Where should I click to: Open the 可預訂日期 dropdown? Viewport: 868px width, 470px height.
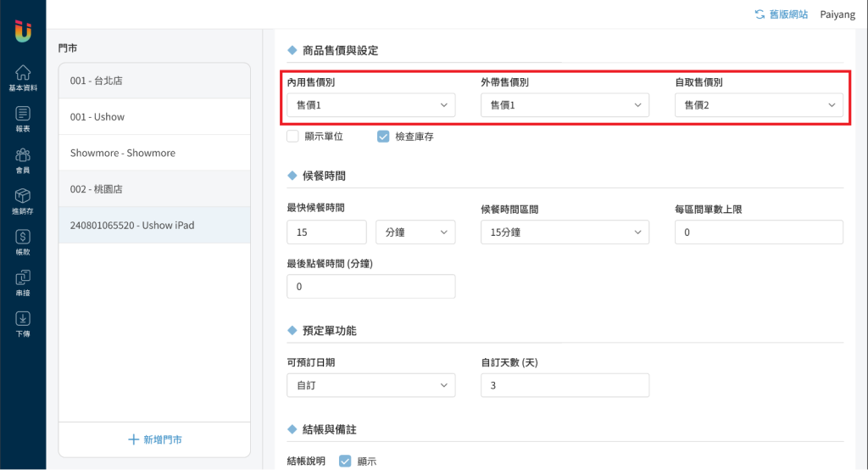click(370, 385)
